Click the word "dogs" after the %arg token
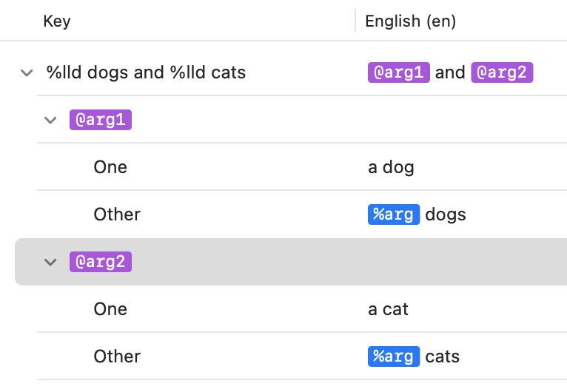The height and width of the screenshot is (392, 567). coord(446,214)
